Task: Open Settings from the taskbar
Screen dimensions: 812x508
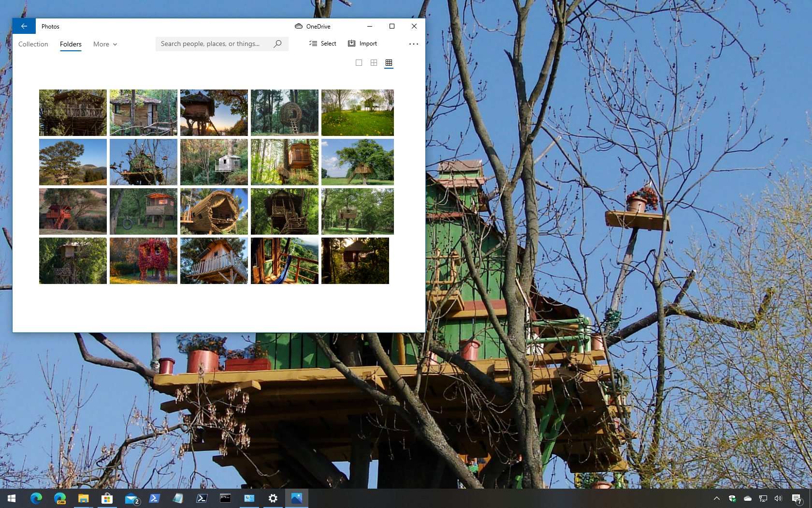Action: [273, 498]
